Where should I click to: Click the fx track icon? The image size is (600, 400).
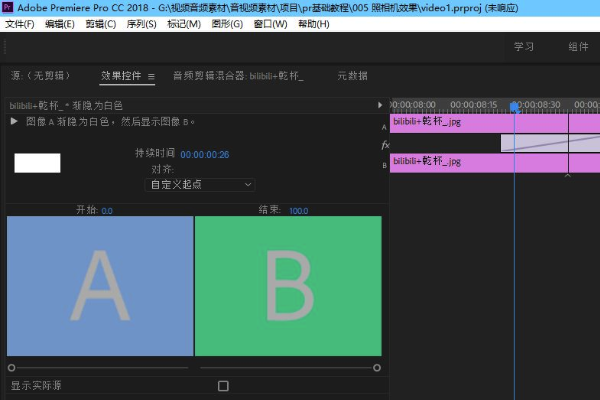click(385, 145)
